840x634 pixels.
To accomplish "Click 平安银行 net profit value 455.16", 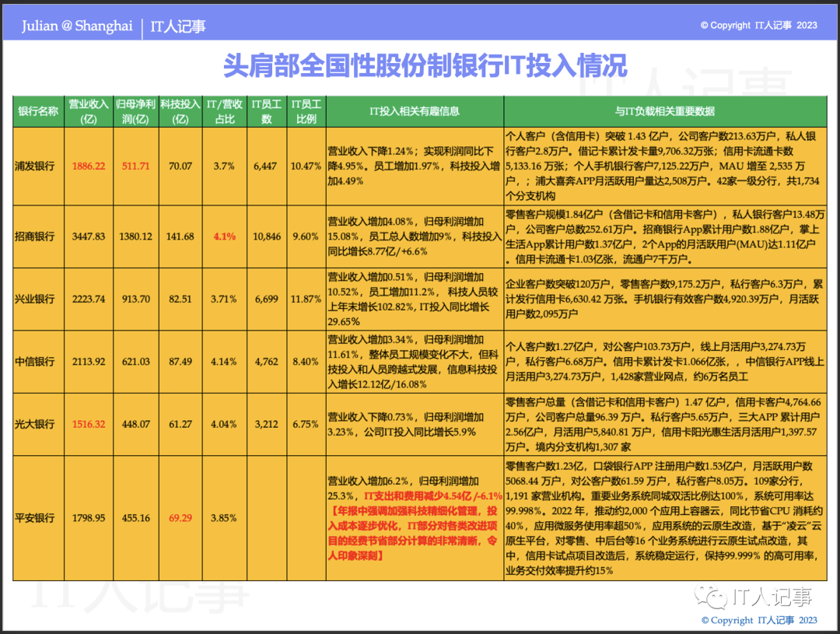I will pos(135,518).
